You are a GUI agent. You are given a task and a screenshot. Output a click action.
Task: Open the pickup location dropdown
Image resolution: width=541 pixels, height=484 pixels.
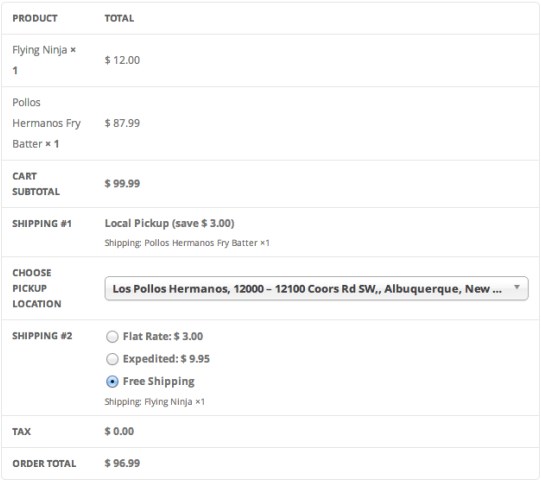pyautogui.click(x=316, y=288)
